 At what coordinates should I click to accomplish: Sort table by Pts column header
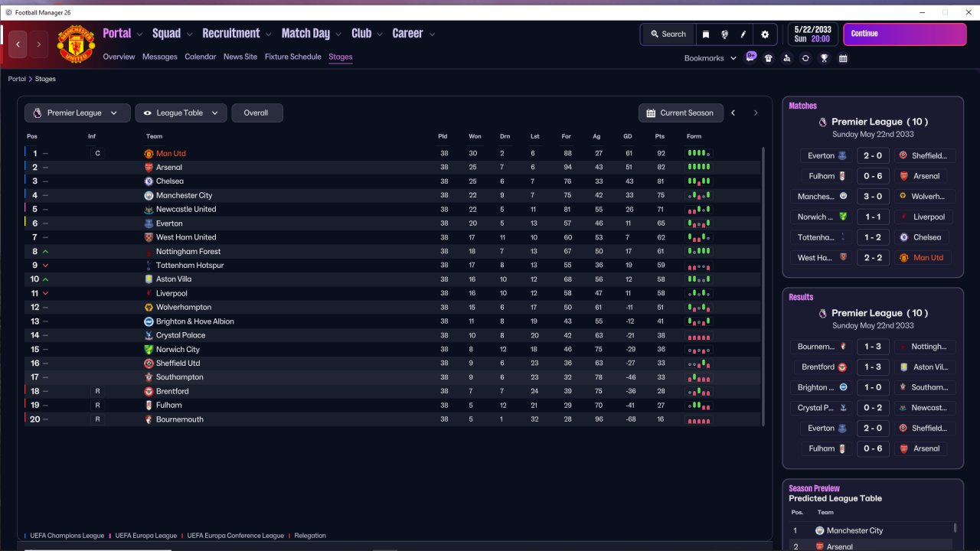pyautogui.click(x=660, y=136)
